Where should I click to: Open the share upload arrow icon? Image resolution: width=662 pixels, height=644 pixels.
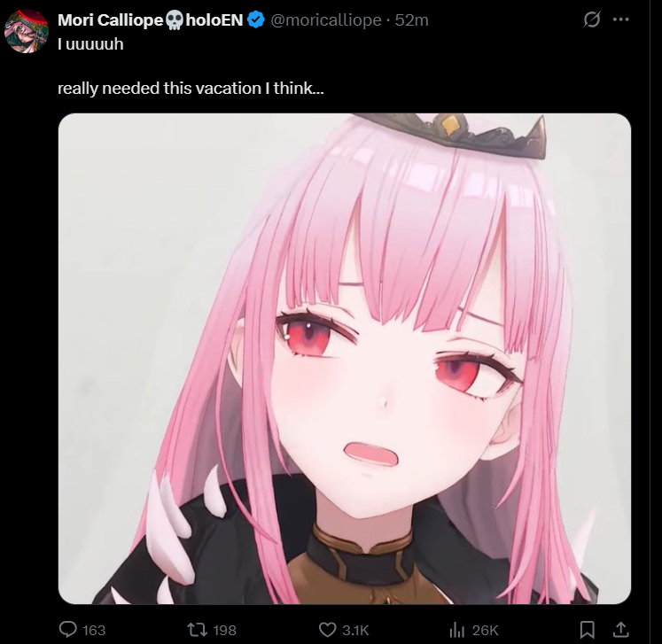point(620,629)
